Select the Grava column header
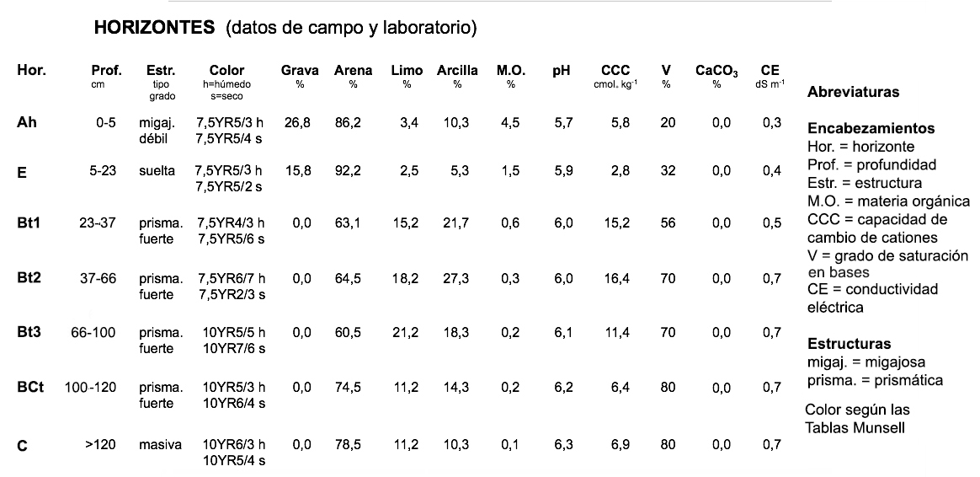The height and width of the screenshot is (477, 980). coord(300,71)
